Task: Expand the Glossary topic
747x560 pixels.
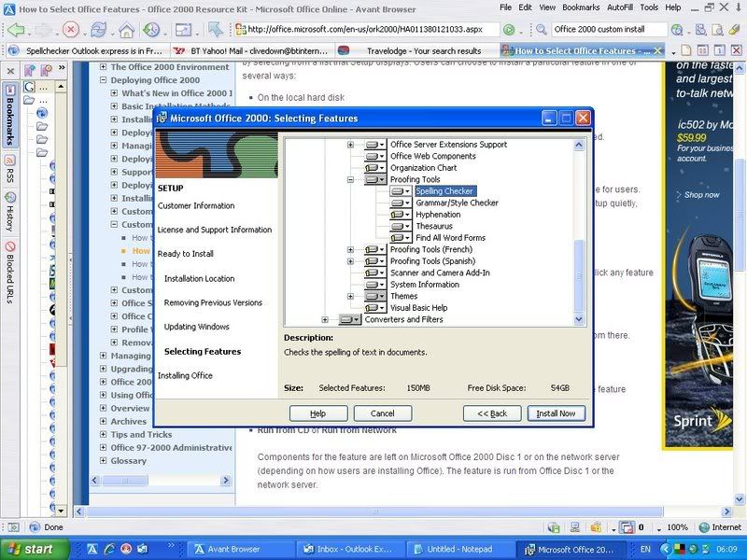Action: click(x=103, y=460)
